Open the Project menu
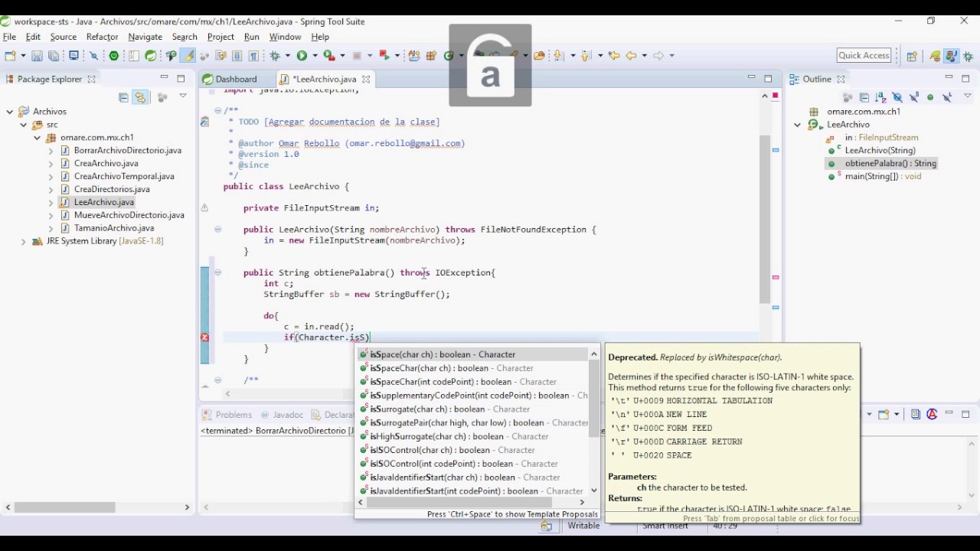 point(220,37)
